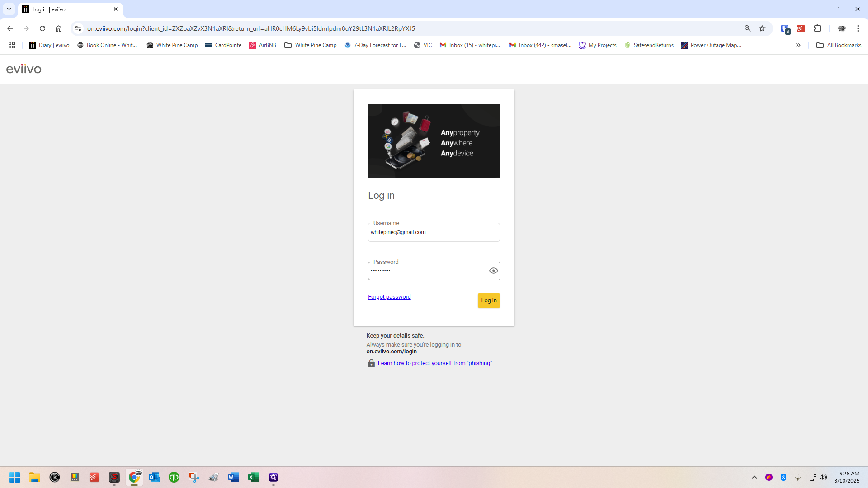Open the apps grid in bookmarks bar
Screen dimensions: 868x488
(12, 45)
